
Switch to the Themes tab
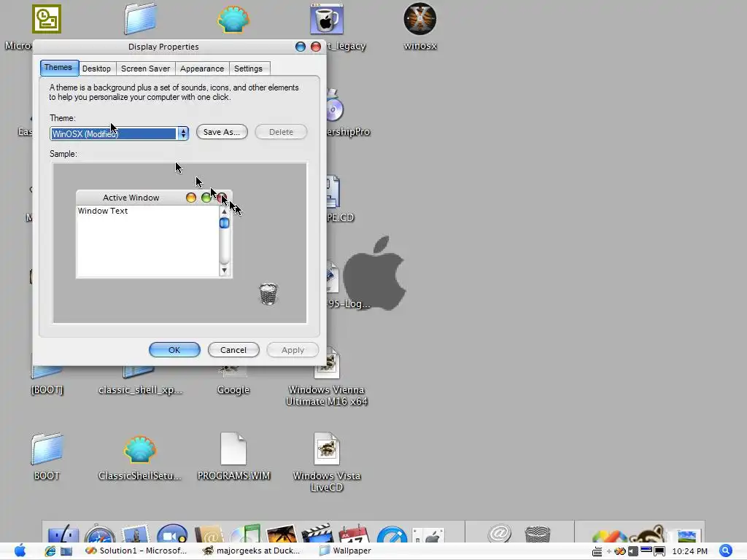[58, 67]
